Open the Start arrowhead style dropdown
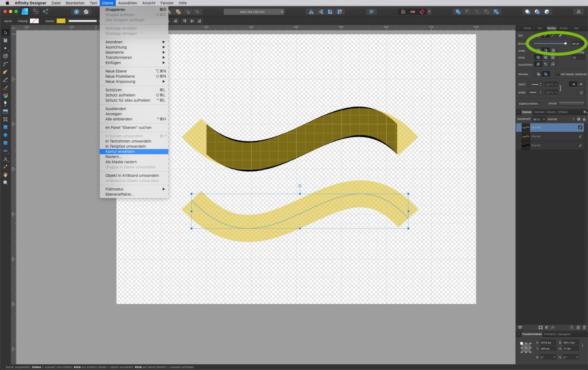 pos(535,84)
